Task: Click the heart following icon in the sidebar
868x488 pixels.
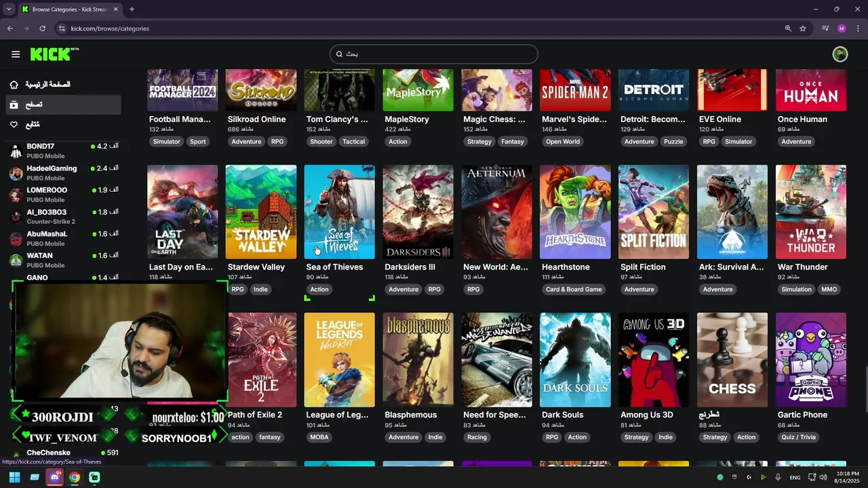Action: (14, 125)
